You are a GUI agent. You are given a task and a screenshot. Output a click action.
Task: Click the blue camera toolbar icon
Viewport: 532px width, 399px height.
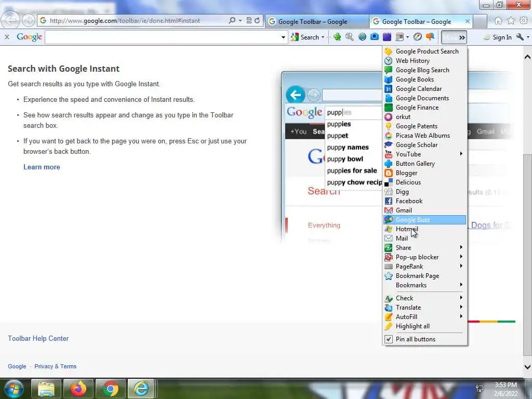[375, 37]
